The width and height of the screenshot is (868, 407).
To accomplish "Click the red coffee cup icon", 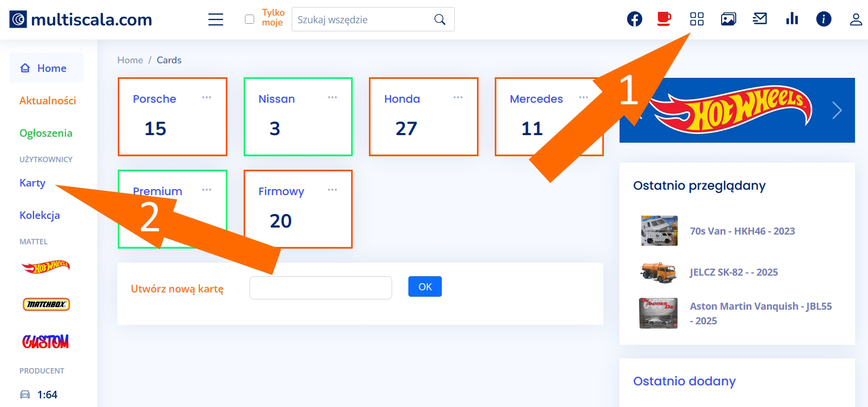I will 664,19.
